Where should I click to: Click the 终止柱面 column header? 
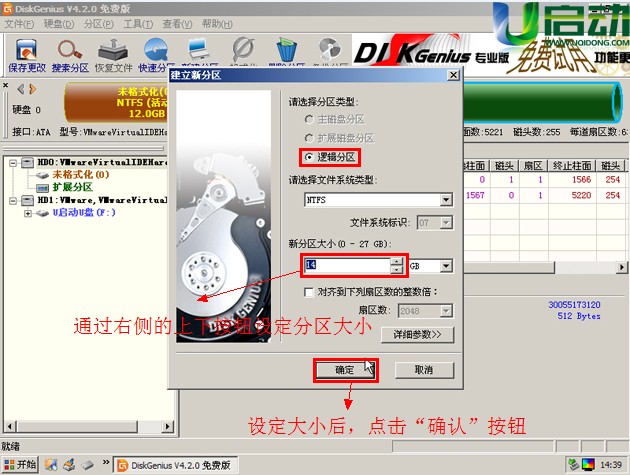click(572, 166)
